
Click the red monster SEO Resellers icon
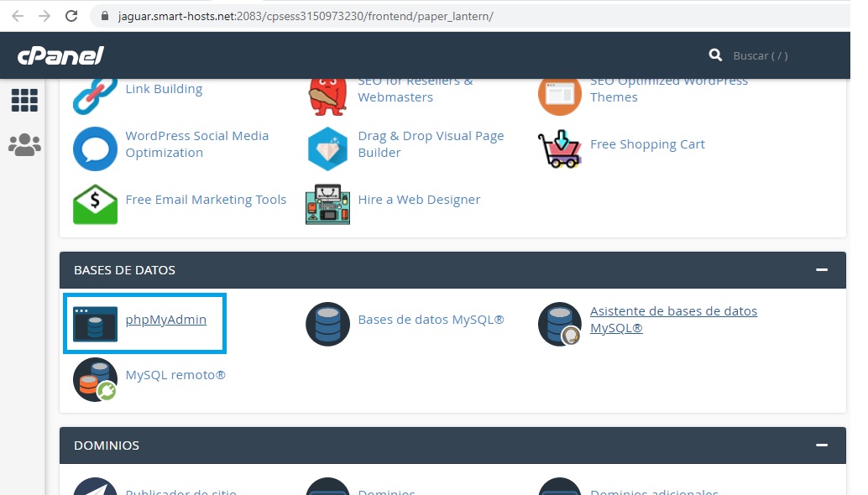[327, 96]
